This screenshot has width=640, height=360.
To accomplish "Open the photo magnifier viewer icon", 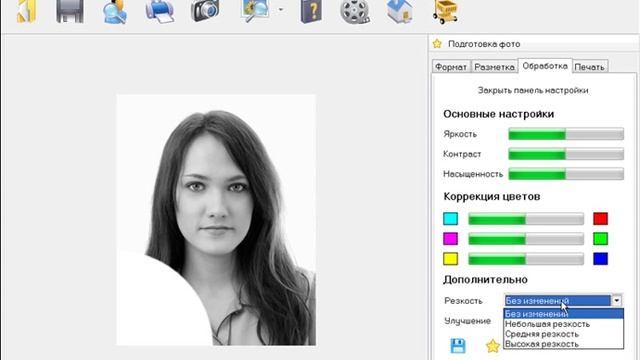I will pyautogui.click(x=255, y=11).
